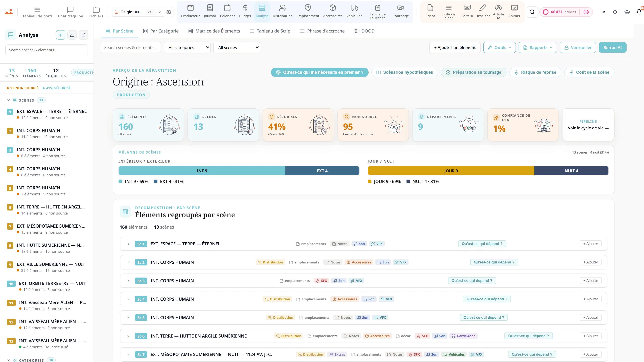Follow Voir le cycle de vie link
The width and height of the screenshot is (644, 362).
tap(588, 128)
